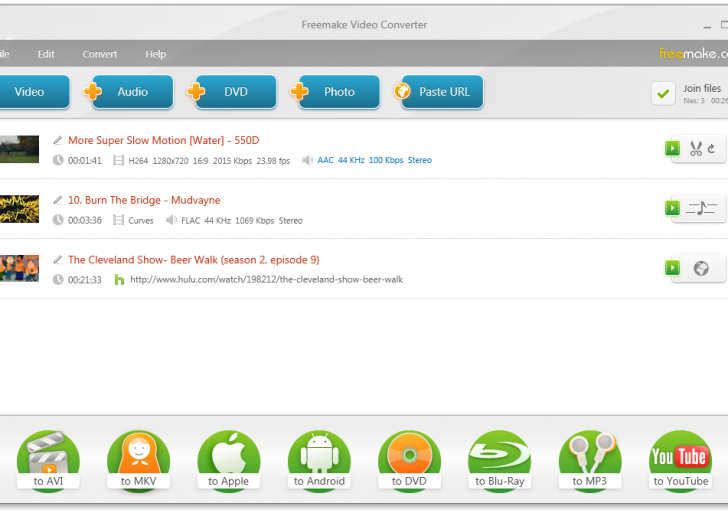Click globe icon on the Cleveland Show row
The image size is (728, 513).
(x=701, y=268)
